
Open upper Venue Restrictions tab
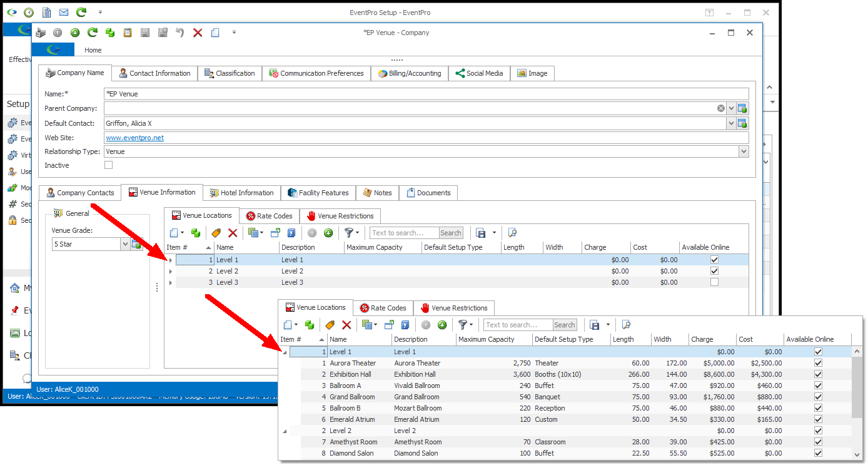340,216
